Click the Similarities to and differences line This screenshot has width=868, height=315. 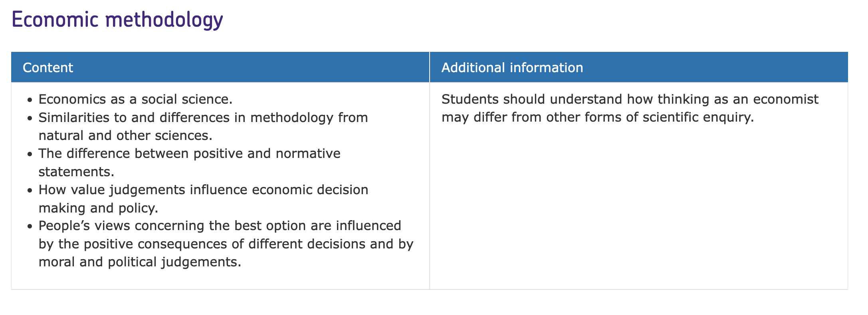coord(203,117)
